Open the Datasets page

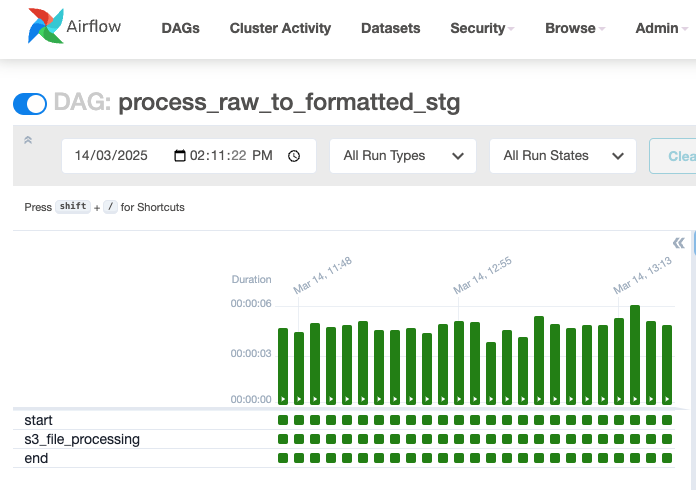coord(390,28)
